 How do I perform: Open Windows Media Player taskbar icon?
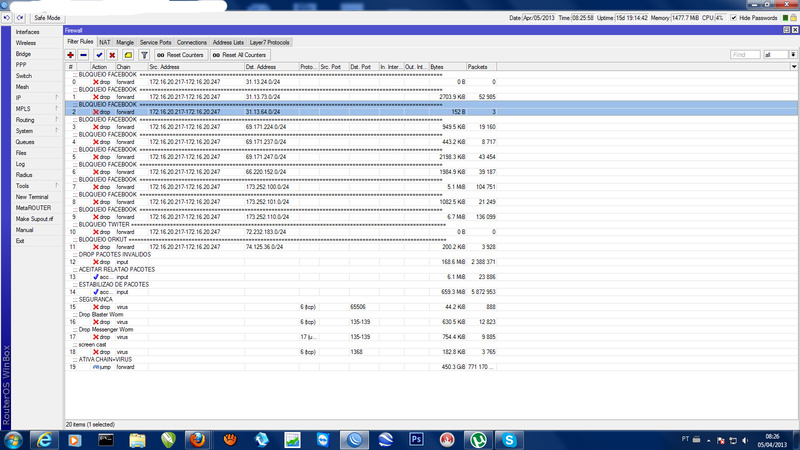click(x=75, y=440)
